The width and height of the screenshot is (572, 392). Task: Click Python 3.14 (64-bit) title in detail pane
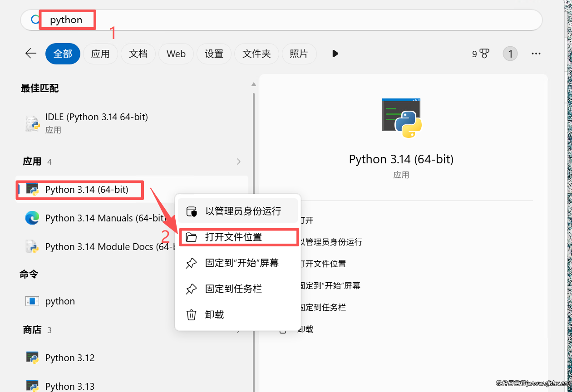point(401,159)
